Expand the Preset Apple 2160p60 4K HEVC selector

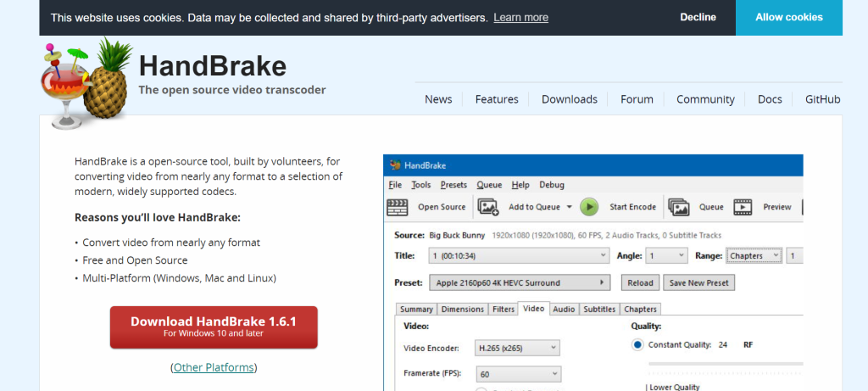pos(520,282)
